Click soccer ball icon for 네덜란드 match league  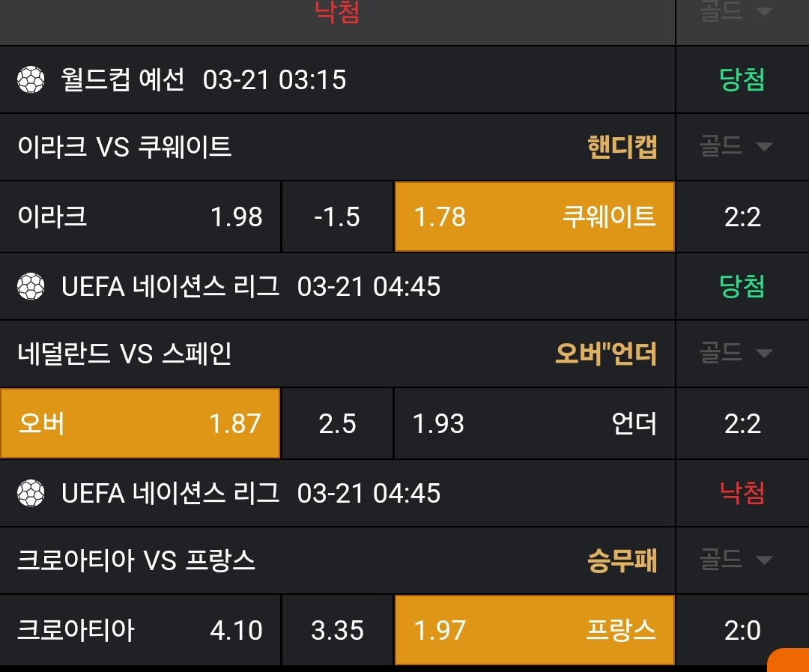pos(31,286)
